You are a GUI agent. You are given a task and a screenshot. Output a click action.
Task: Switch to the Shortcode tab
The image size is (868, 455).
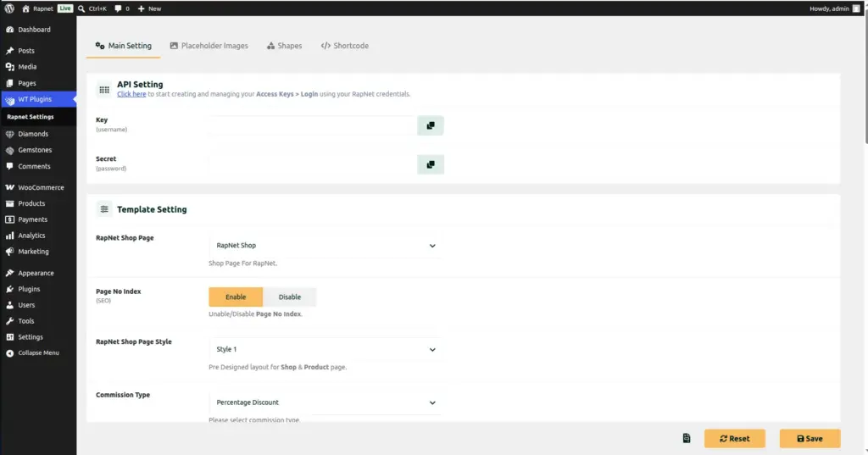tap(345, 46)
